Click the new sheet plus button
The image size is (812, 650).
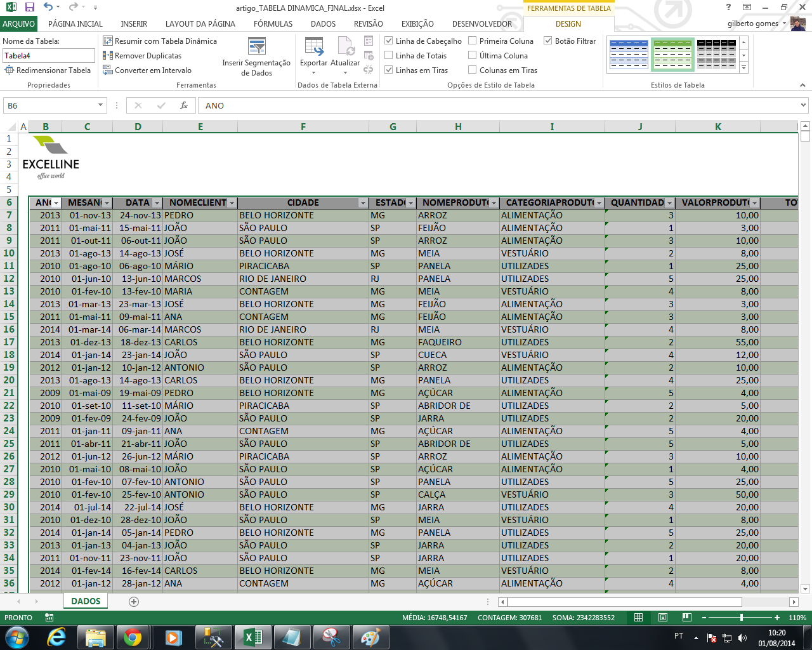(133, 601)
